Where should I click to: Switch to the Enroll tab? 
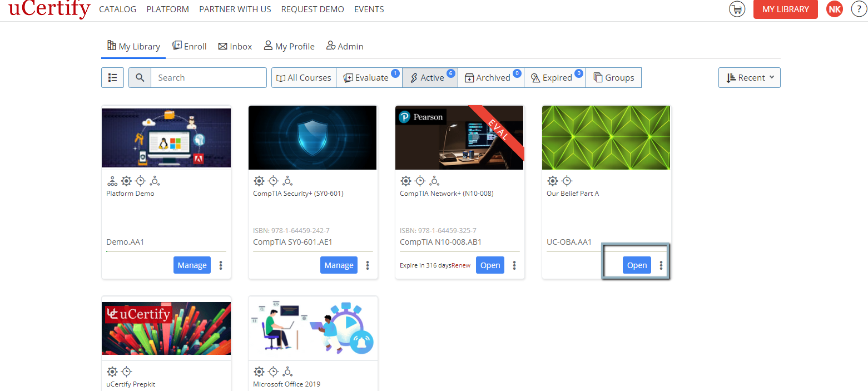pyautogui.click(x=189, y=46)
